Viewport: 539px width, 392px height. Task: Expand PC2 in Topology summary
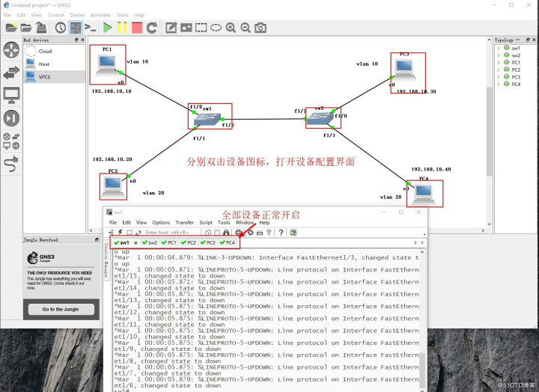pyautogui.click(x=499, y=70)
